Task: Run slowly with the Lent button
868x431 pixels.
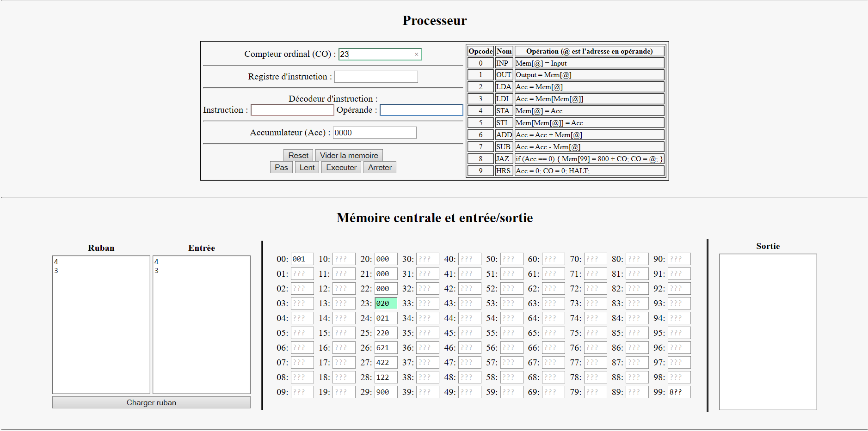Action: pos(307,167)
